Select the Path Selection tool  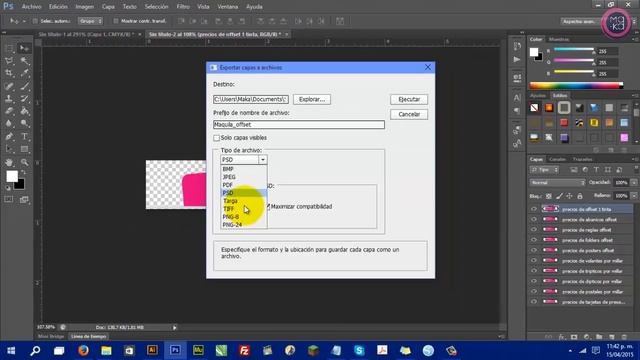pyautogui.click(x=9, y=149)
